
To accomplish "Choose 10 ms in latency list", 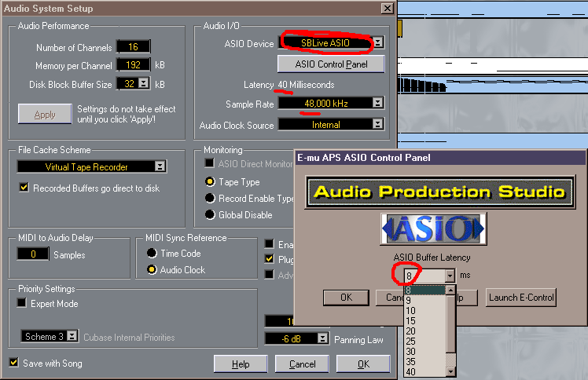I will coord(424,311).
